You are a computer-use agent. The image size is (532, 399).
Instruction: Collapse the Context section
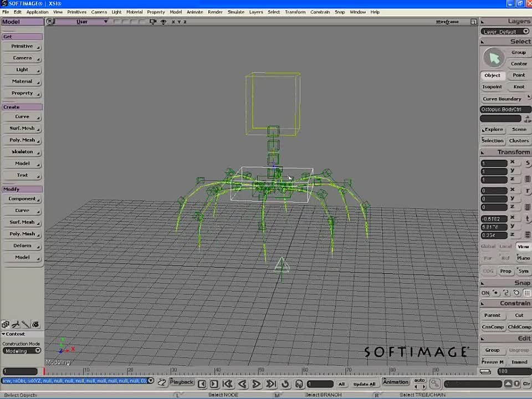pos(3,334)
